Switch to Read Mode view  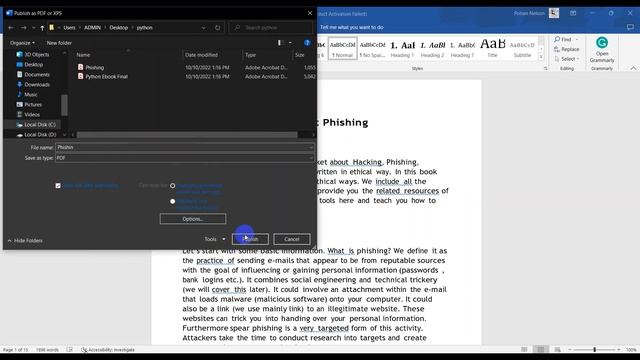(524, 350)
